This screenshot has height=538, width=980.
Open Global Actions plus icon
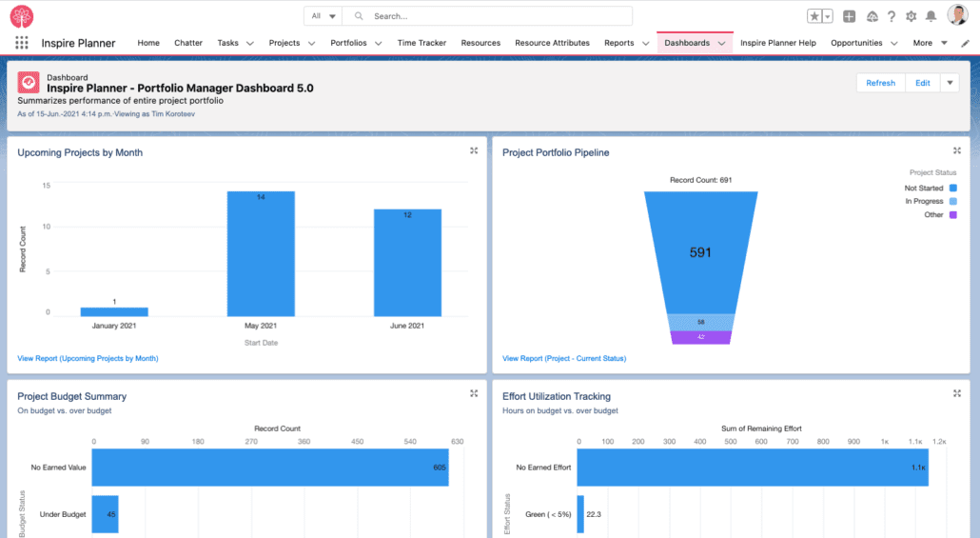tap(849, 16)
